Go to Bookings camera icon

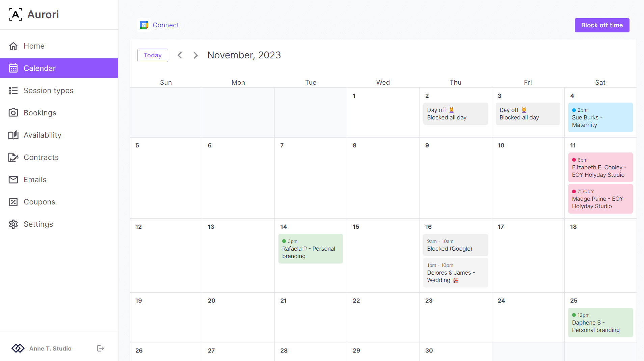pos(13,113)
